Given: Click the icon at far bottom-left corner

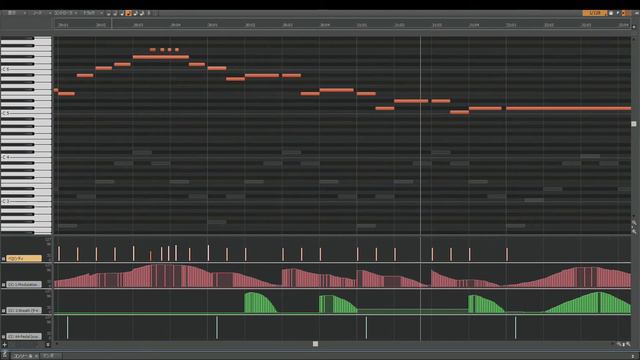Looking at the screenshot, I should pos(4,355).
